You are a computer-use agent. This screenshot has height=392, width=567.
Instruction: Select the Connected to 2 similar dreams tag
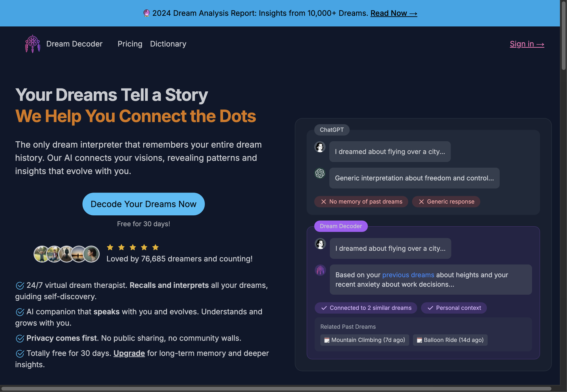[366, 308]
